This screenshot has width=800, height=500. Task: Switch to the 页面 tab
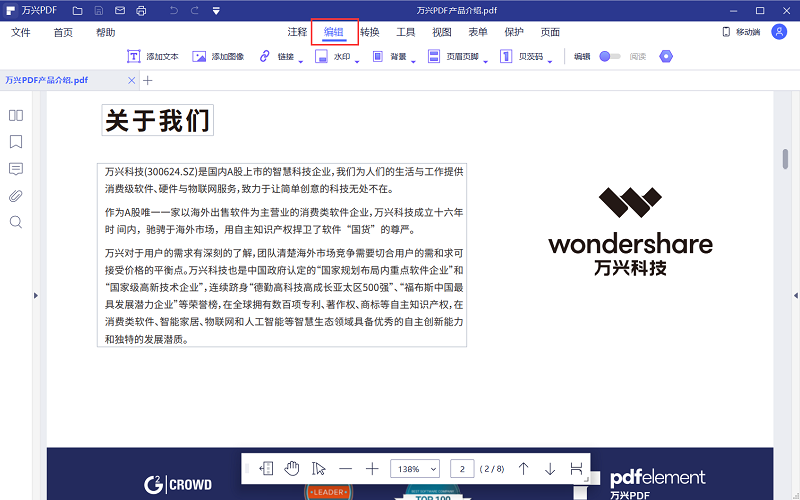coord(550,32)
